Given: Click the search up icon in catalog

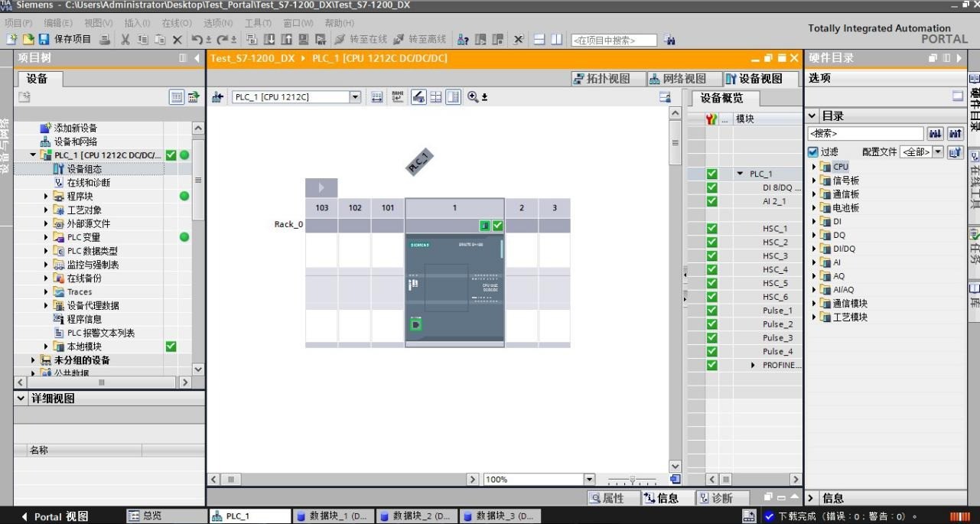Looking at the screenshot, I should (955, 133).
